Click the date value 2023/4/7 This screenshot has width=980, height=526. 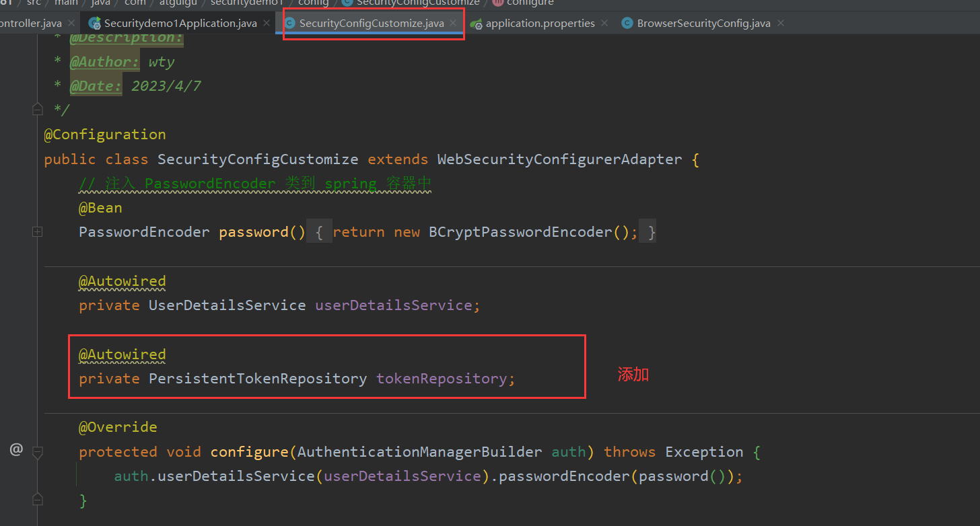point(166,86)
